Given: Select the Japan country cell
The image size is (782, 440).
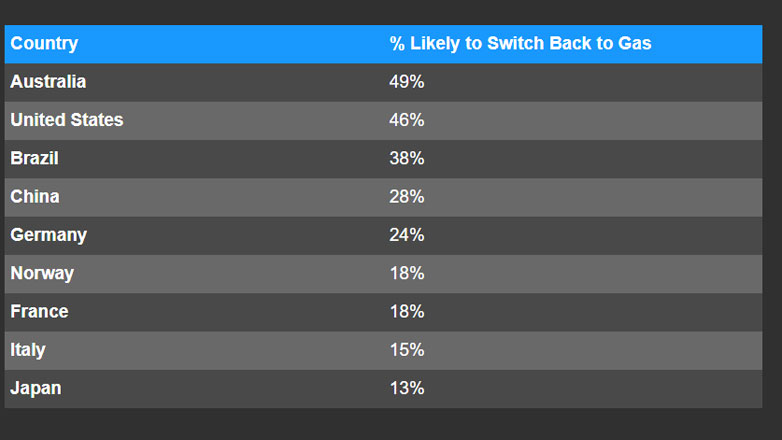Looking at the screenshot, I should tap(35, 388).
